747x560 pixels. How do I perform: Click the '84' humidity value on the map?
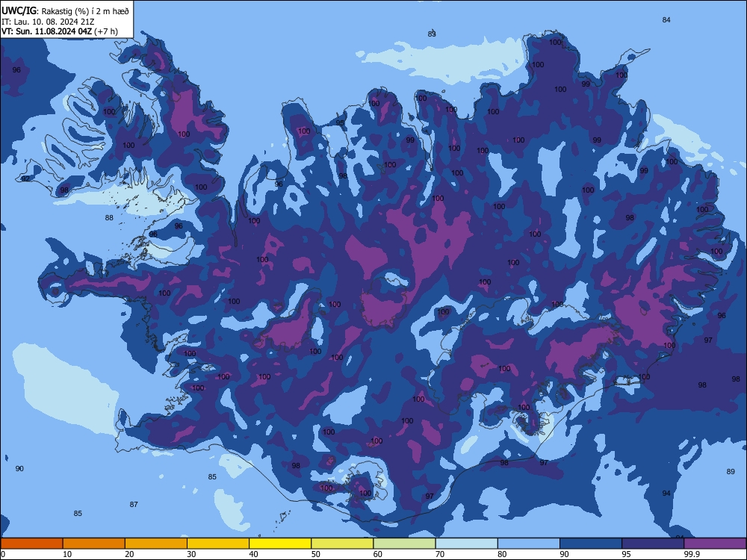pos(666,19)
